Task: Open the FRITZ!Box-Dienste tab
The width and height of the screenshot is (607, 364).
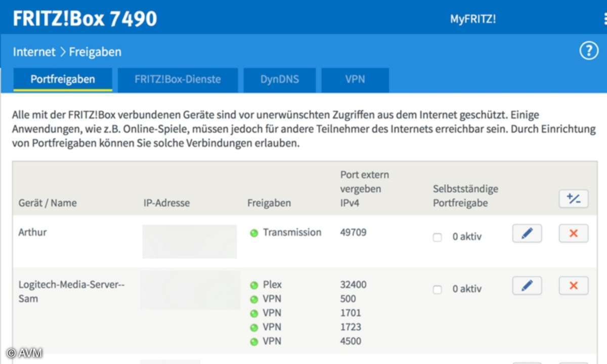Action: (178, 79)
